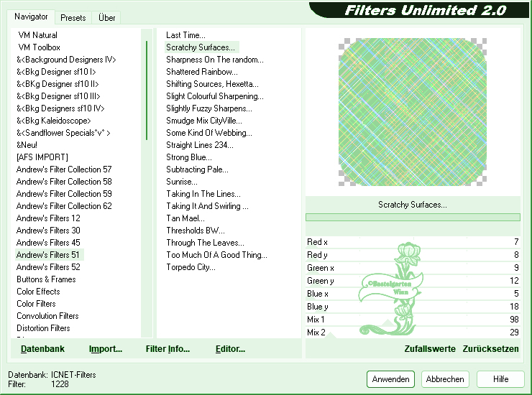This screenshot has height=395, width=532.
Task: Choose the Torpedo City... filter
Action: tap(191, 267)
